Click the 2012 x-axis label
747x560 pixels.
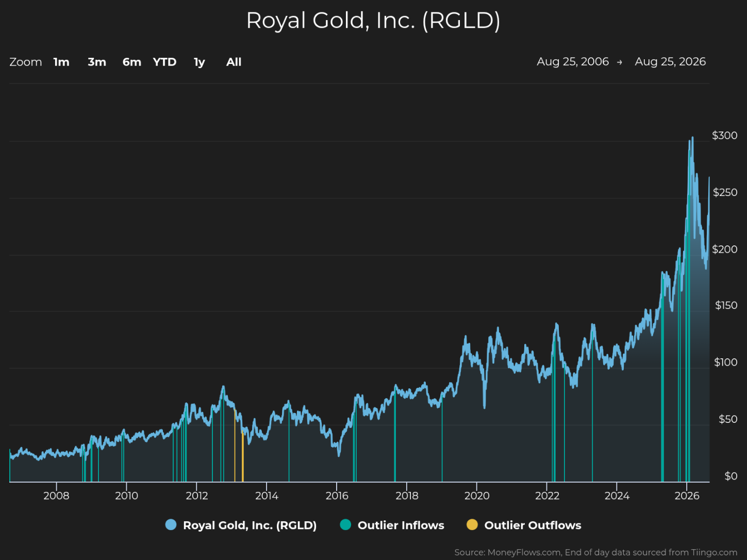coord(196,496)
